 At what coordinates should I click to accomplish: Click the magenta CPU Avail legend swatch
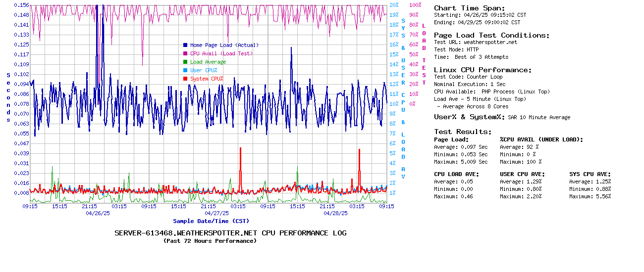[185, 53]
